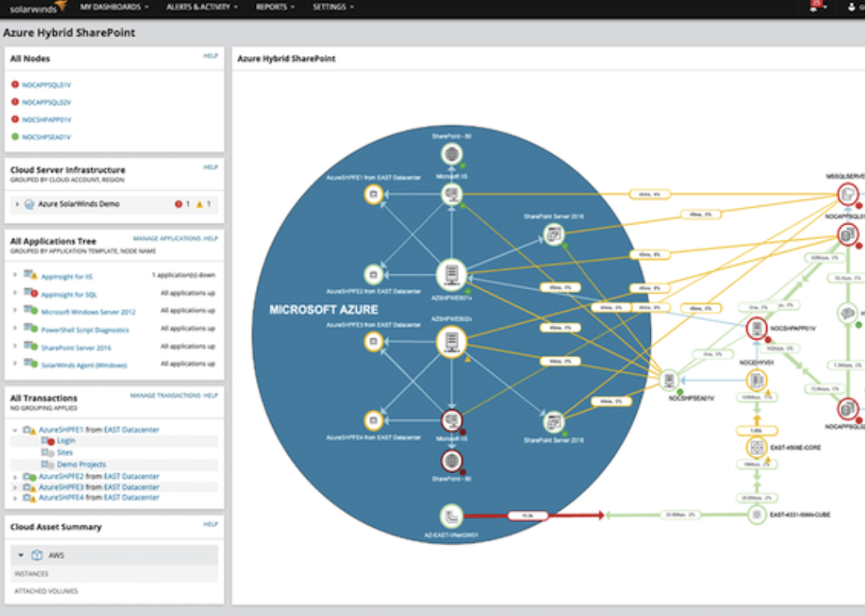Viewport: 865px width, 616px height.
Task: Select MSSQLSERVER node at top right
Action: [x=848, y=194]
